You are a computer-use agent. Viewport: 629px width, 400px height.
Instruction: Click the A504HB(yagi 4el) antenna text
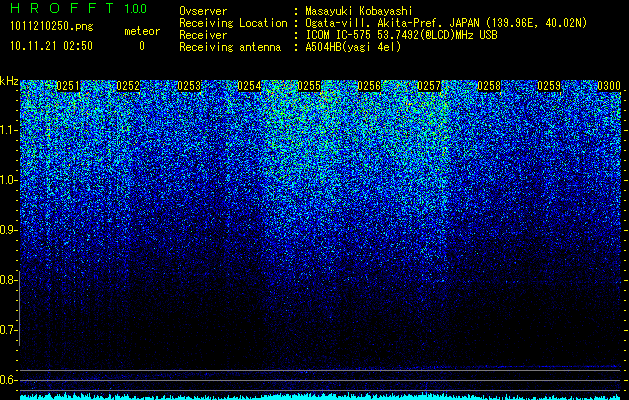click(353, 47)
